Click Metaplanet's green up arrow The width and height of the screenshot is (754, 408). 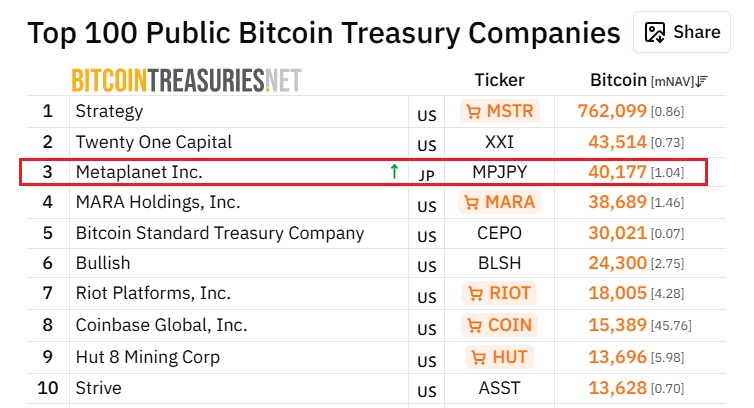tap(394, 172)
